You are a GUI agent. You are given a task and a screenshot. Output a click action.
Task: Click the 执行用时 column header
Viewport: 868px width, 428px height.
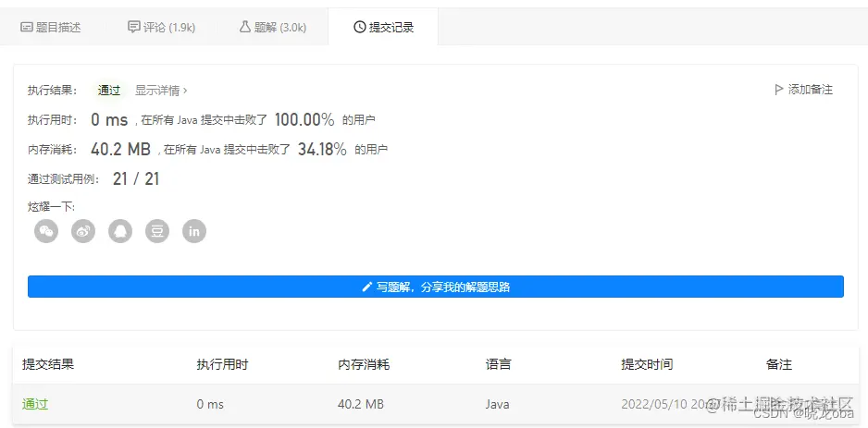[x=222, y=364]
